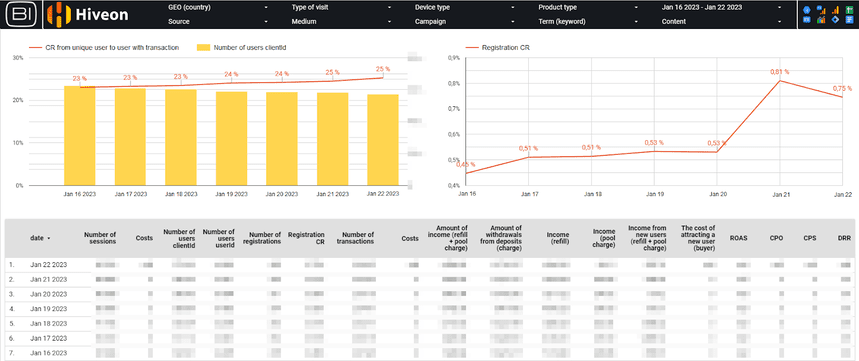Open the GEO (country) filter dropdown
Screen dimensions: 859x361
tap(217, 8)
